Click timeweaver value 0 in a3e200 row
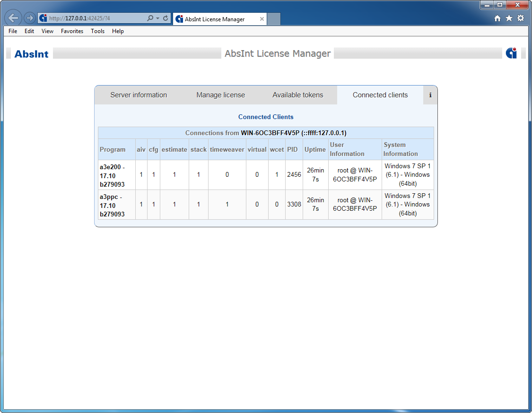 click(x=227, y=175)
